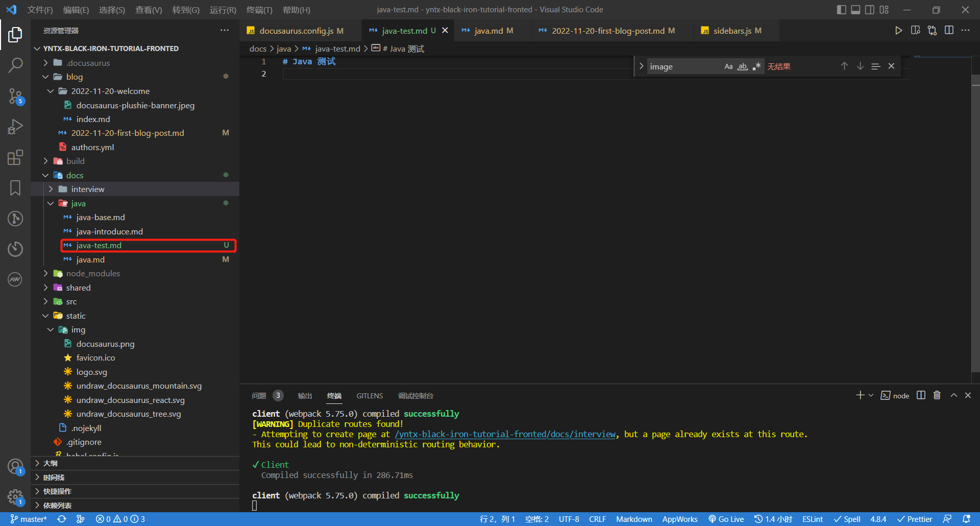This screenshot has width=980, height=526.
Task: Open the new terminal dropdown arrow
Action: tap(871, 395)
